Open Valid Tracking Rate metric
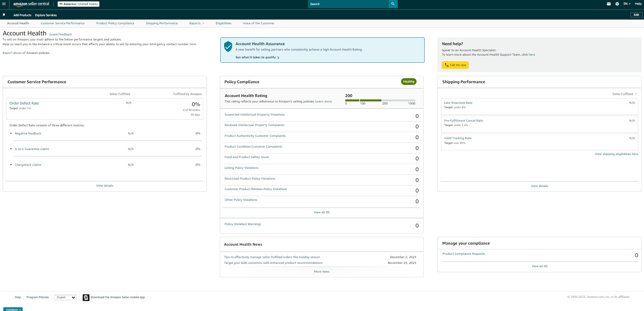Viewport: 644px width, 311px height. [x=458, y=138]
